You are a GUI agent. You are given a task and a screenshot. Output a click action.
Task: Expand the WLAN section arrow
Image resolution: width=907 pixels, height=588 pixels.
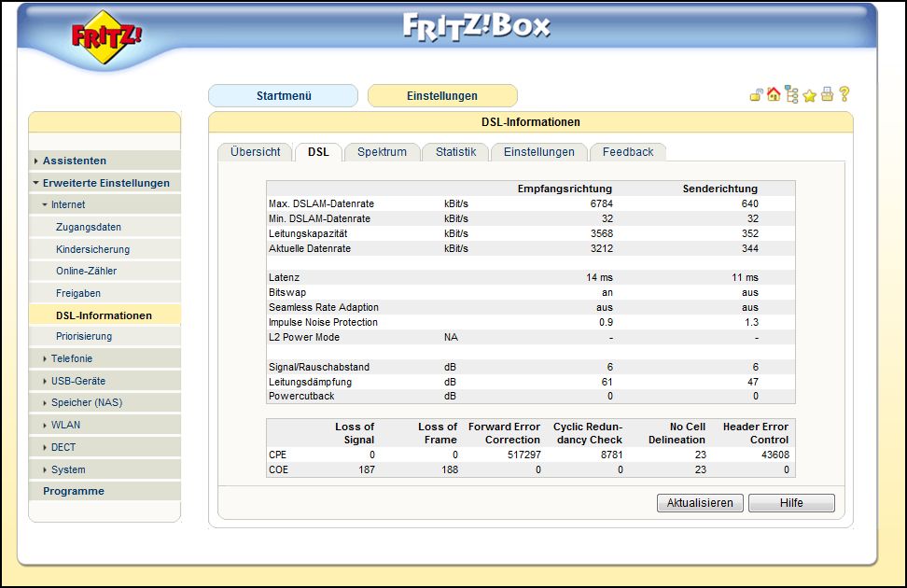pyautogui.click(x=45, y=425)
